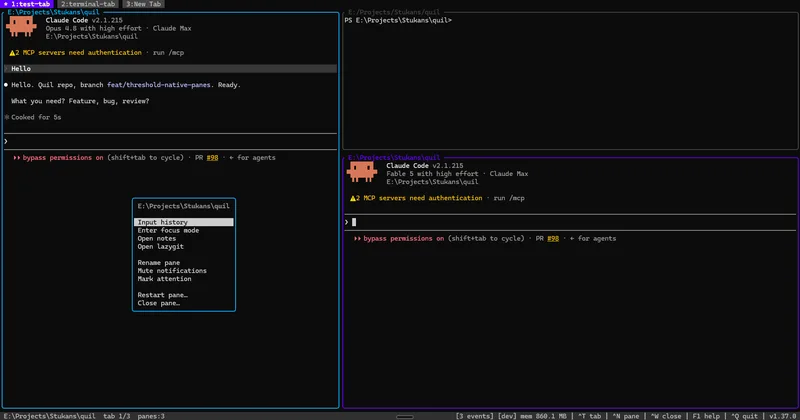Click bypass permissions arrows icon in right pane

(357, 238)
